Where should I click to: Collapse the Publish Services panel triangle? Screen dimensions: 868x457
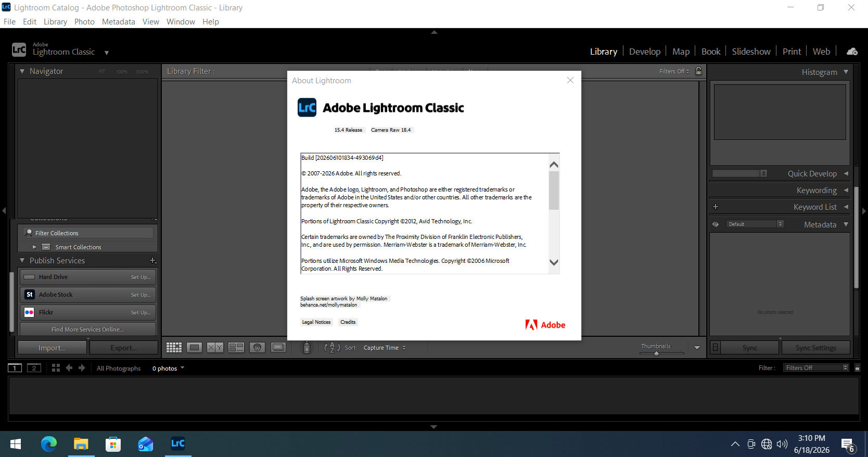(22, 260)
